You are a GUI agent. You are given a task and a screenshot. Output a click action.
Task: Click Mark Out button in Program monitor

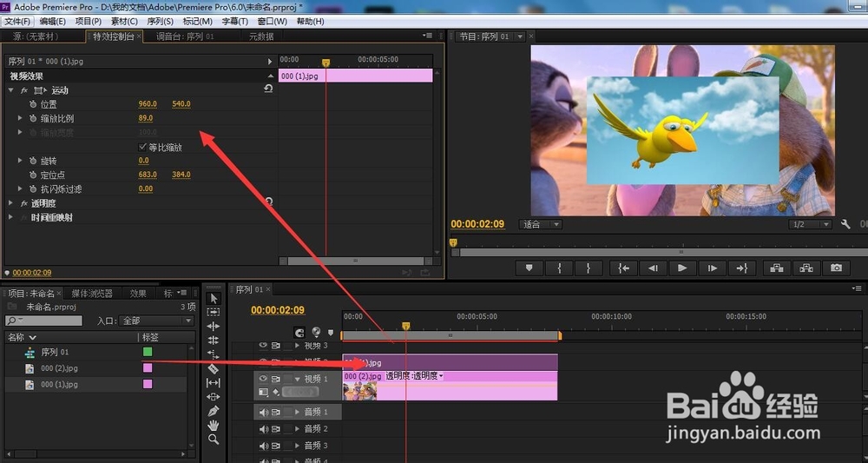coord(588,268)
